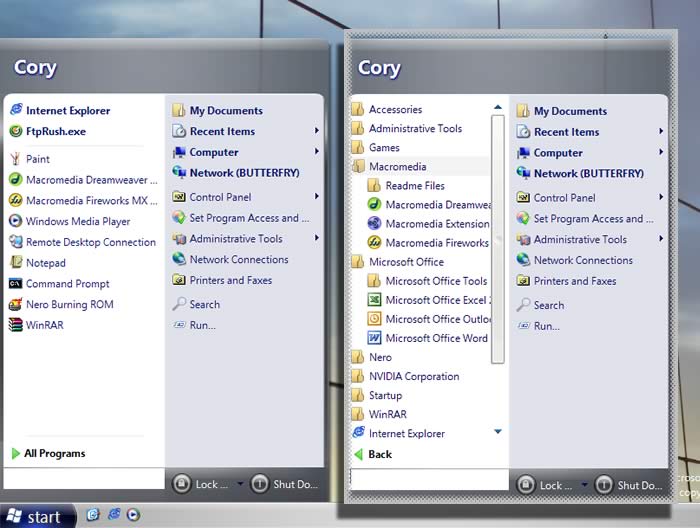Click search box in left start menu
This screenshot has width=700, height=528.
coord(84,478)
